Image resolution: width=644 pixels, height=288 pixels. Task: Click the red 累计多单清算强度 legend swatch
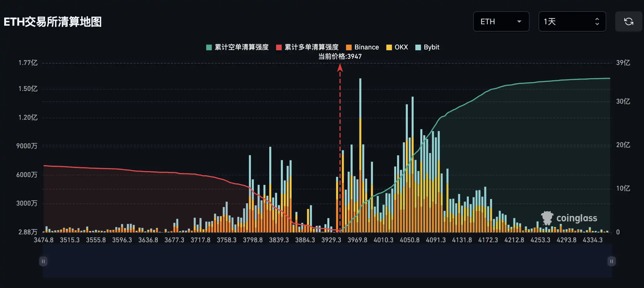coord(279,47)
